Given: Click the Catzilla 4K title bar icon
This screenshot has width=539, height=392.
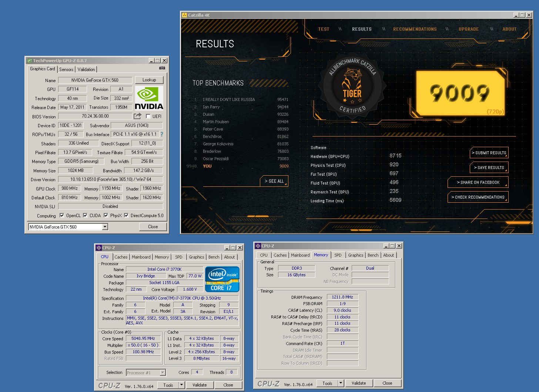Looking at the screenshot, I should [x=184, y=15].
